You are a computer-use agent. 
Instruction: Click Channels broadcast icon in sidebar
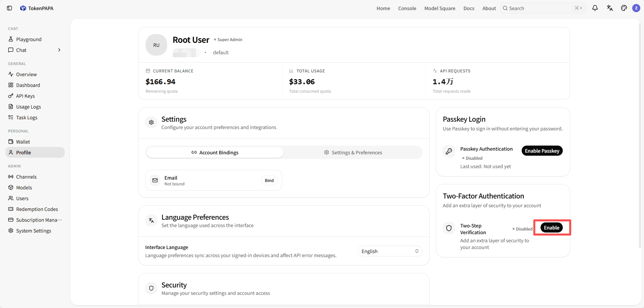[11, 177]
